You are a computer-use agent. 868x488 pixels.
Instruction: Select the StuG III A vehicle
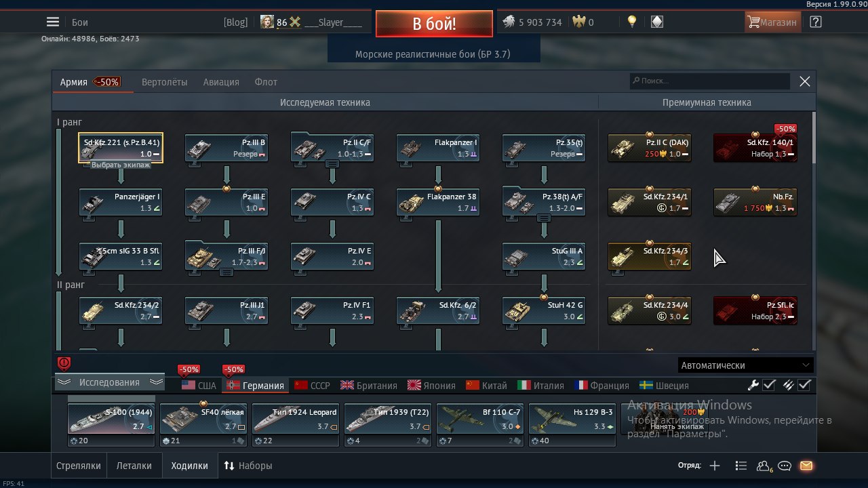(544, 256)
